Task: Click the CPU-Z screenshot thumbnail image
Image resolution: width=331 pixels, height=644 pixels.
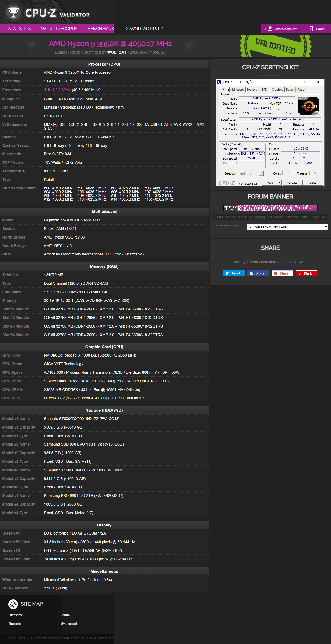Action: [x=270, y=133]
